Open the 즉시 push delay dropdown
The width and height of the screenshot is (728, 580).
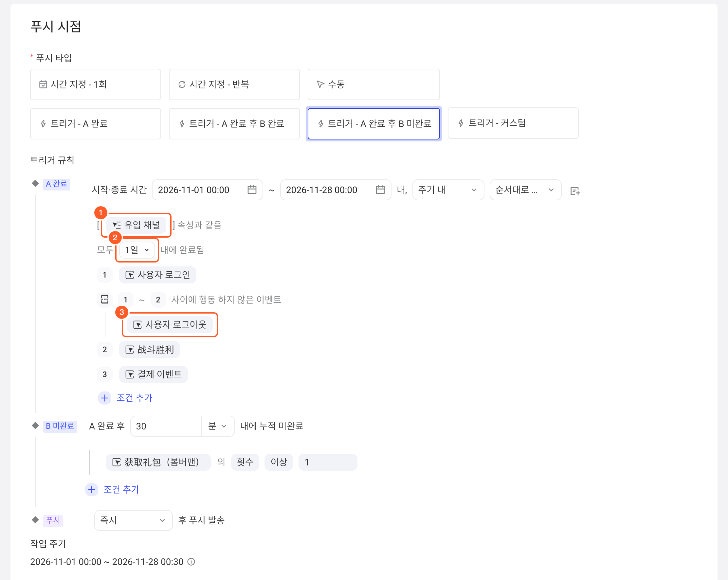coord(133,520)
